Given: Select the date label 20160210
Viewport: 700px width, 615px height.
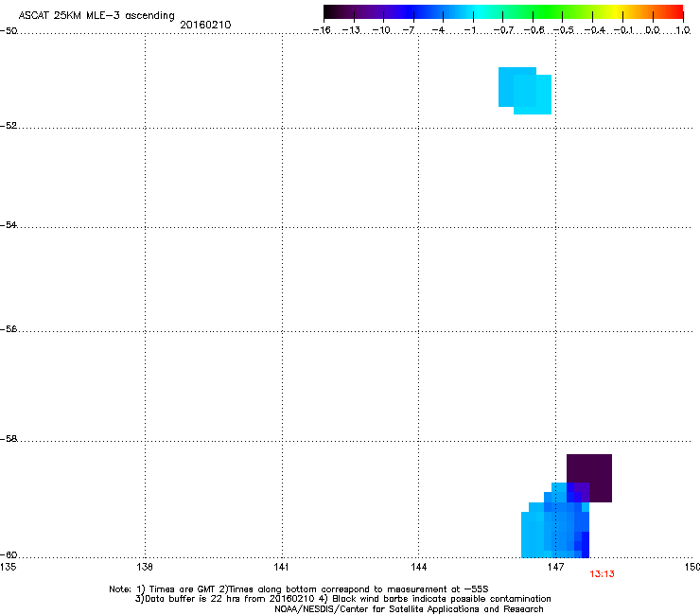Looking at the screenshot, I should [205, 25].
